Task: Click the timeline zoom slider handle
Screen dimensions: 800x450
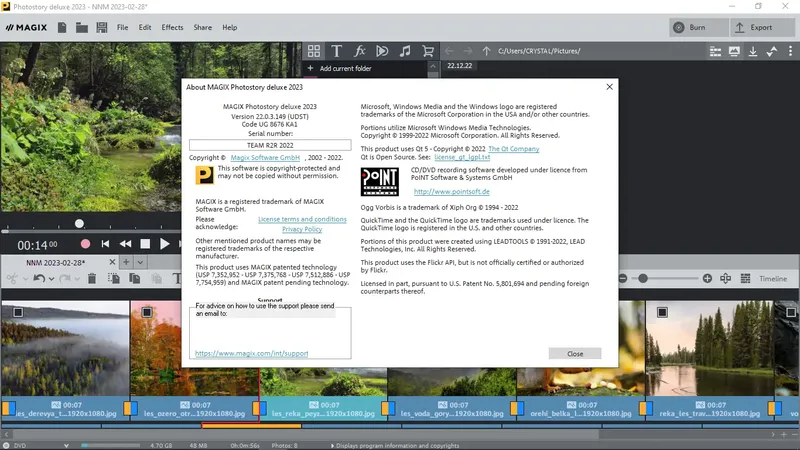Action: [643, 279]
